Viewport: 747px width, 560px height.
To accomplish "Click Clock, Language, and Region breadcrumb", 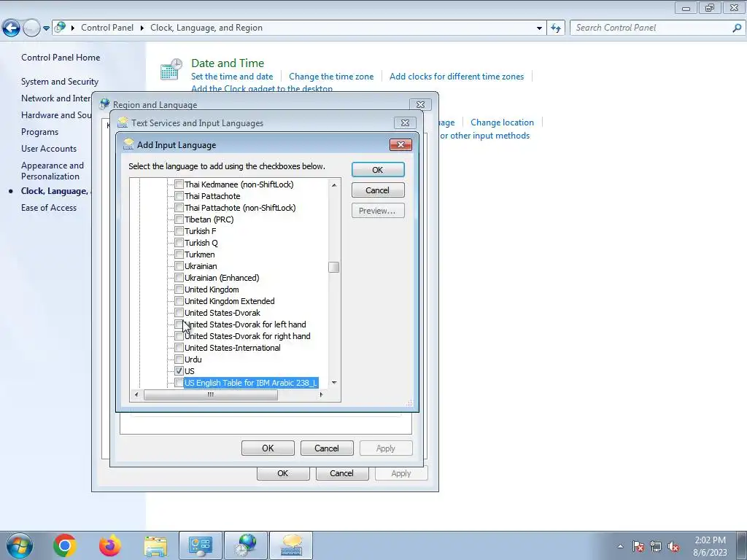I will [206, 28].
